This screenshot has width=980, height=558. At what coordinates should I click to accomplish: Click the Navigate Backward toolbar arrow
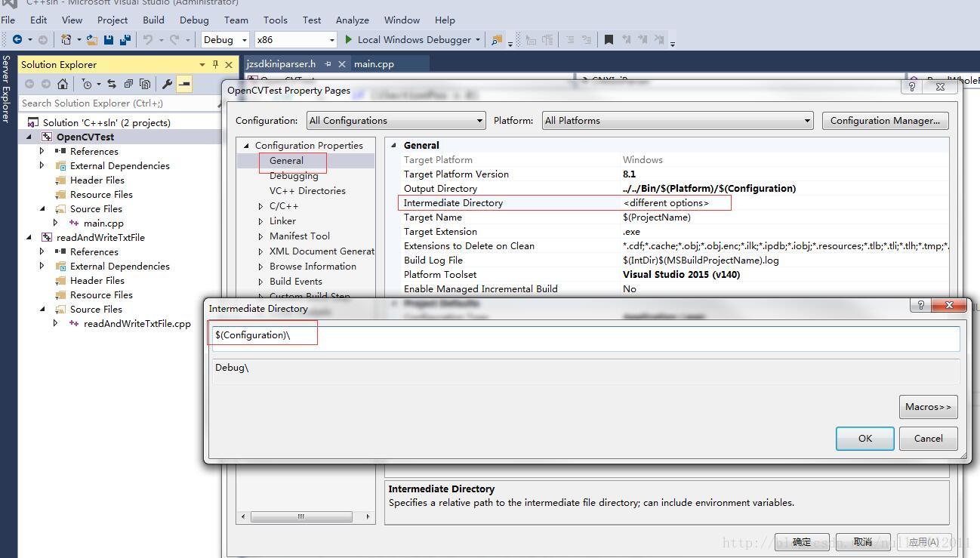(x=17, y=40)
